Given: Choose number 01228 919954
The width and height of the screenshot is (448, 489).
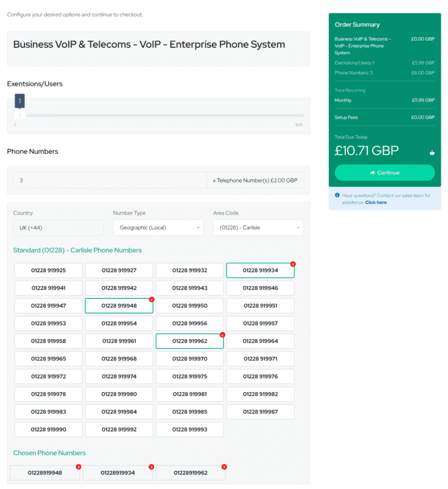Looking at the screenshot, I should pos(119,323).
